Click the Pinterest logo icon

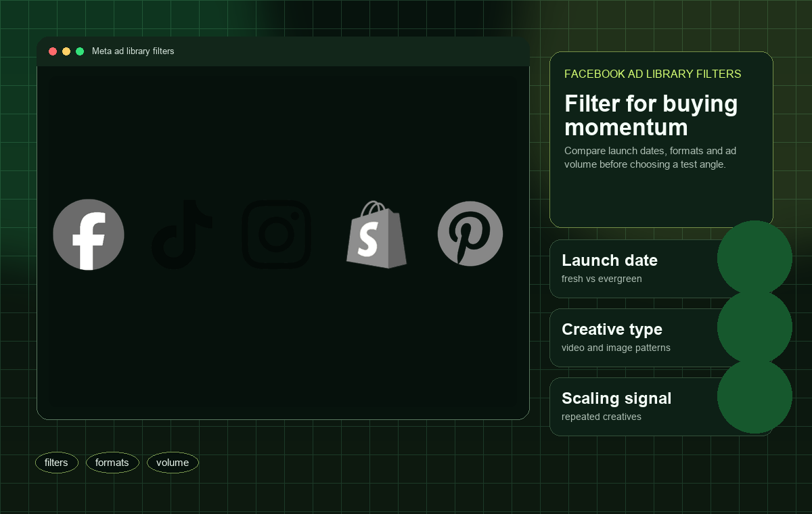coord(470,233)
